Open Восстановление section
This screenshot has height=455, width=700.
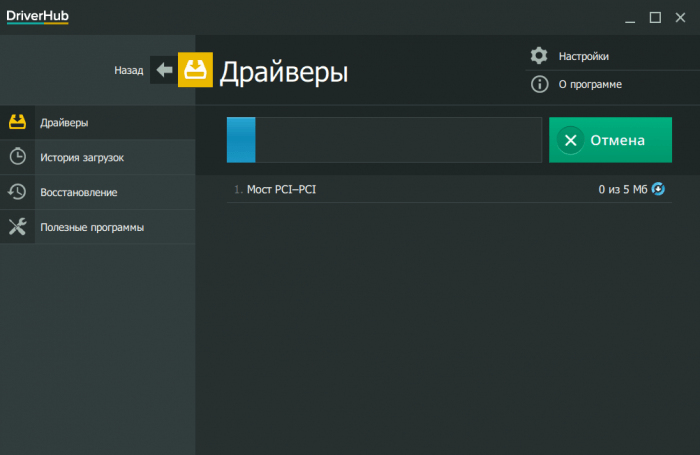pyautogui.click(x=97, y=192)
